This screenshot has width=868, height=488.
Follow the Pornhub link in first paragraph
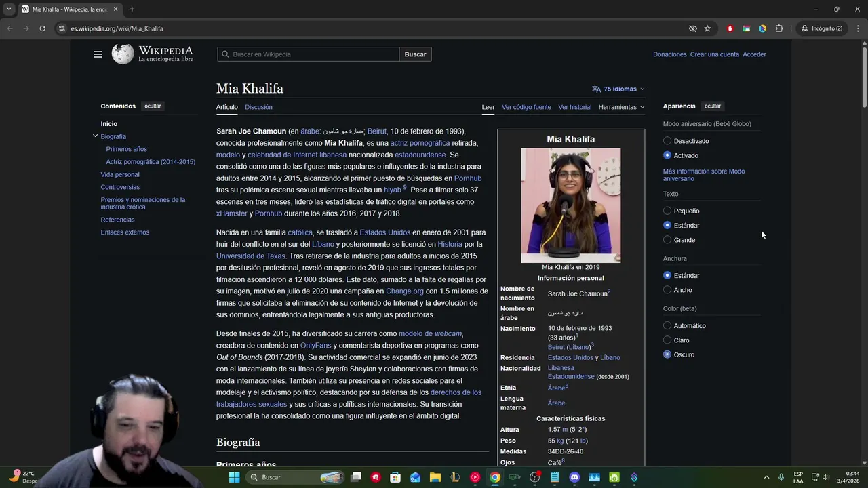coord(468,178)
